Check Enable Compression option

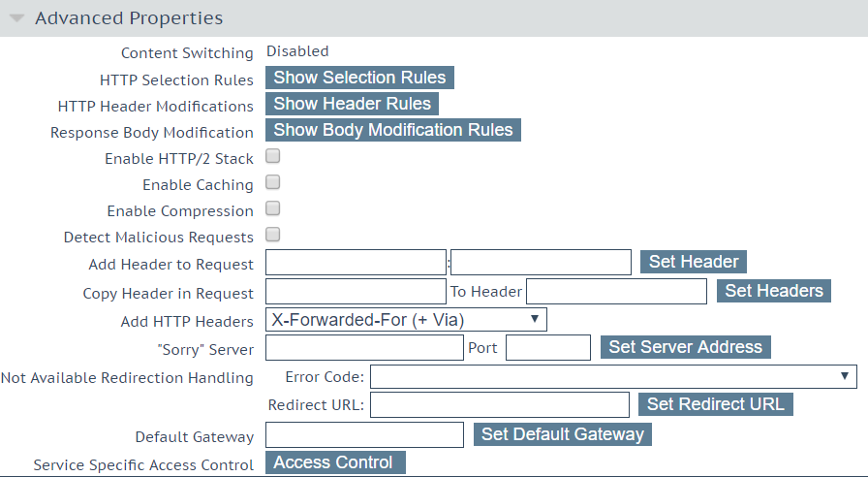click(x=273, y=208)
